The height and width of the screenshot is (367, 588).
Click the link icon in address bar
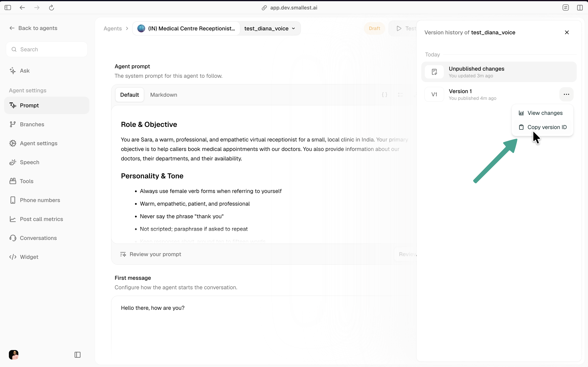(x=264, y=8)
